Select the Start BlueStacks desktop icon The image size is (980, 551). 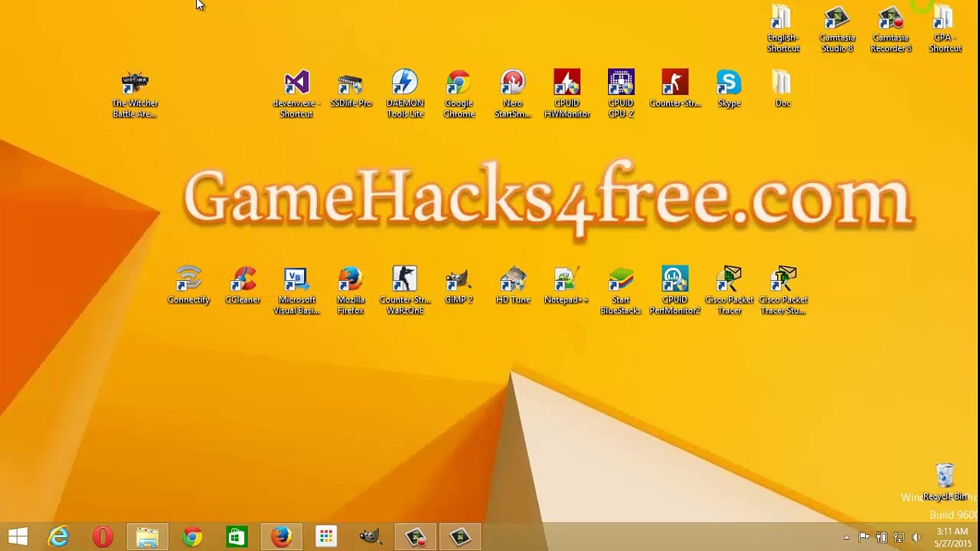click(x=621, y=291)
